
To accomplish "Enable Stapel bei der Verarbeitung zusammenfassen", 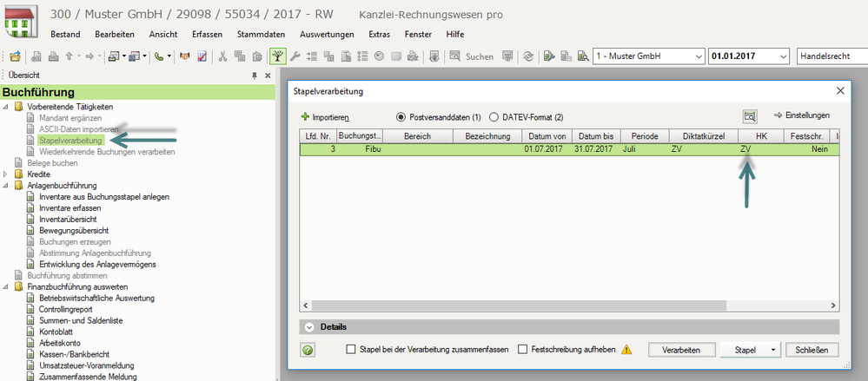I will 351,350.
